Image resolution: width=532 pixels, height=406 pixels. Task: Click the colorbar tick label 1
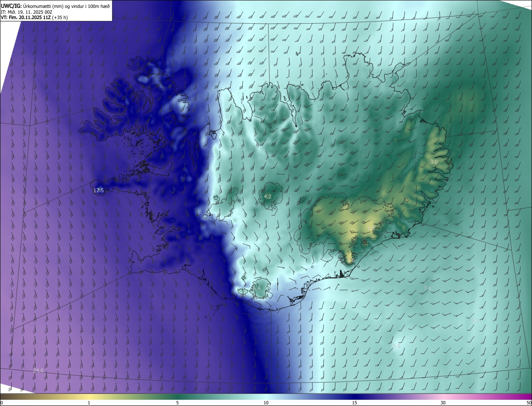(x=89, y=403)
